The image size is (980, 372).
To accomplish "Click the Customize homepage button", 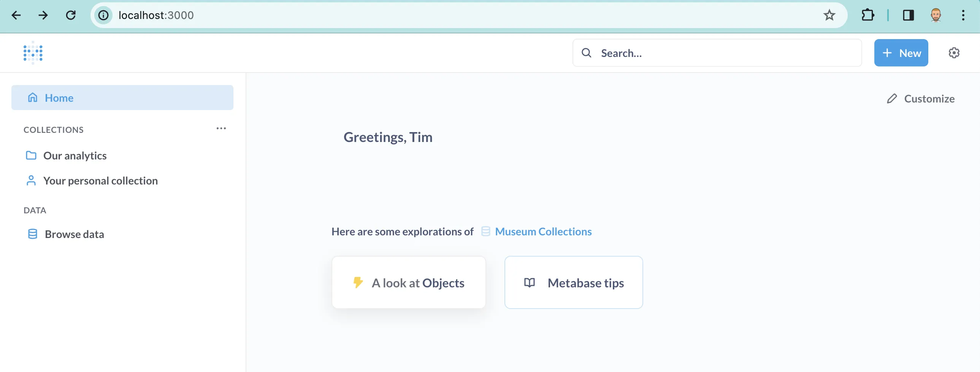I will pyautogui.click(x=920, y=99).
